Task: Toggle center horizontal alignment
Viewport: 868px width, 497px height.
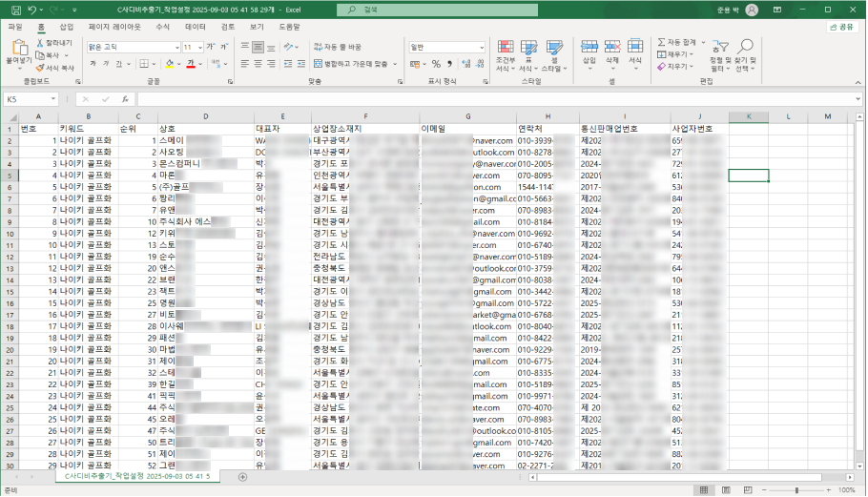Action: point(258,64)
